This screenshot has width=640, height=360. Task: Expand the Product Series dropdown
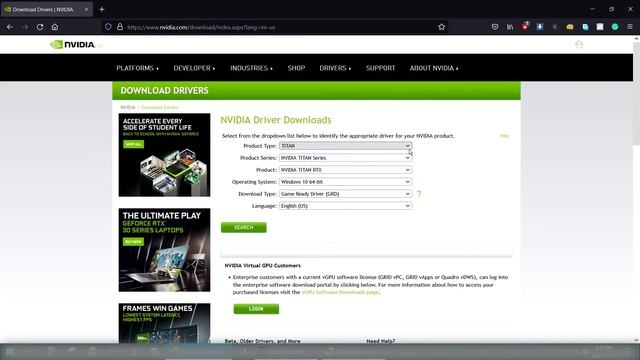coord(345,158)
